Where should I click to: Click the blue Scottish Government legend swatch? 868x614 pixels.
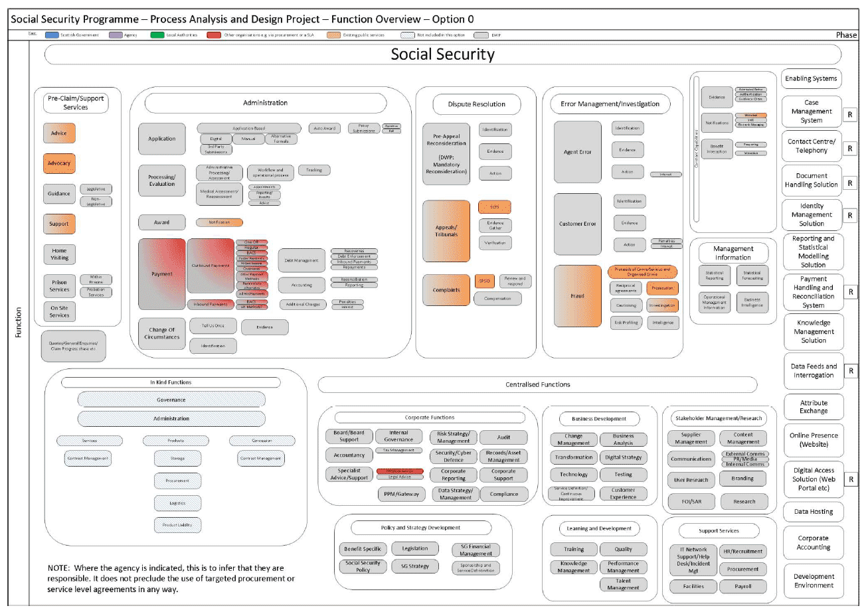52,35
